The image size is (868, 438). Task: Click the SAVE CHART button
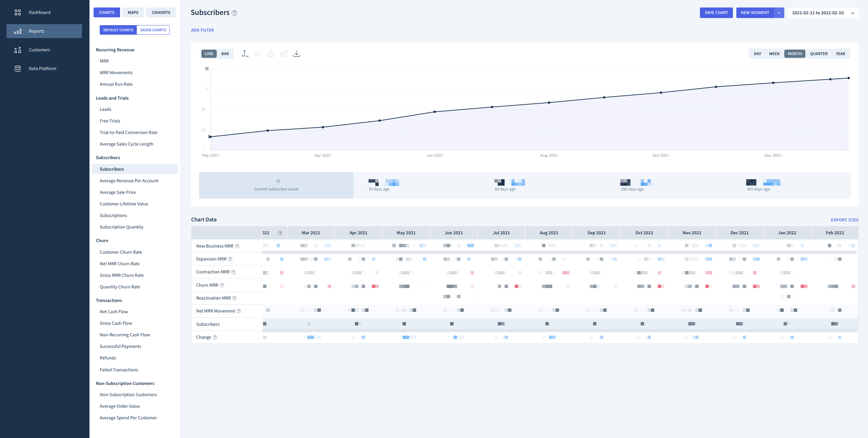click(x=716, y=13)
